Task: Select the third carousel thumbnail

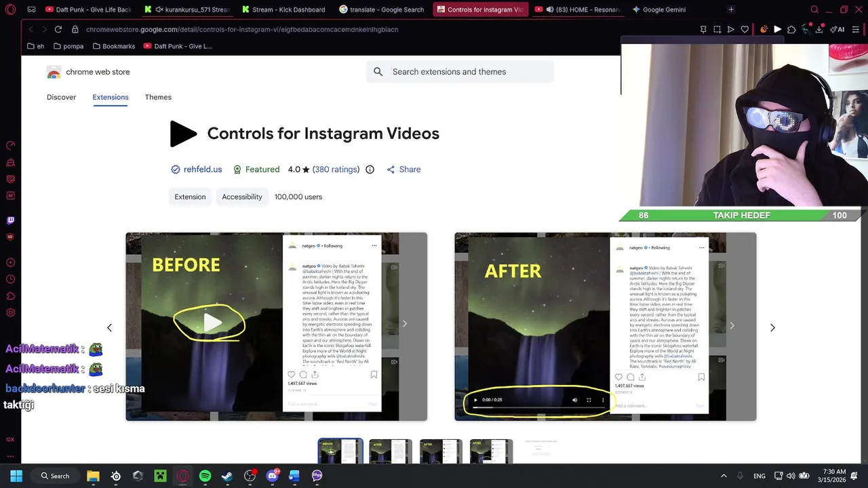Action: pos(441,451)
